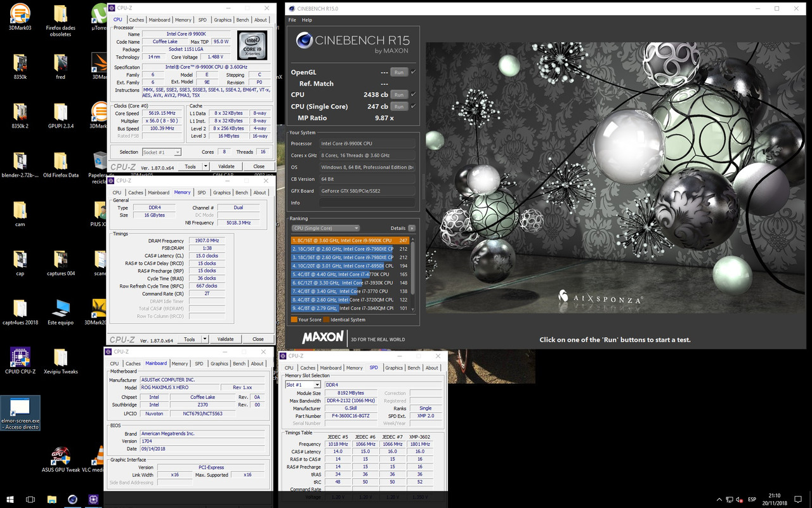The image size is (812, 508).
Task: Click Close in CPU-Z CPU window
Action: point(259,166)
